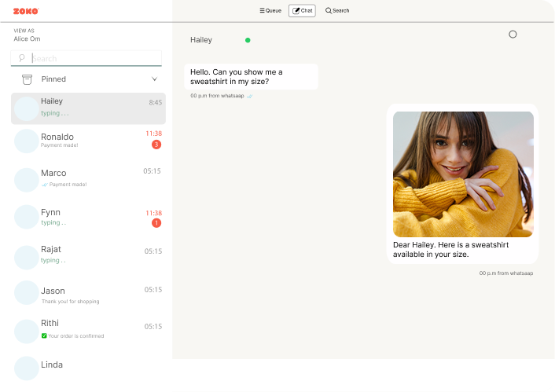Image resolution: width=555 pixels, height=392 pixels.
Task: Open Marco conversation
Action: coord(88,179)
